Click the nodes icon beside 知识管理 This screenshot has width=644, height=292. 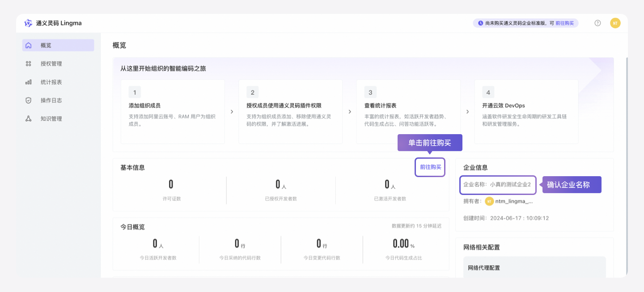(x=29, y=119)
